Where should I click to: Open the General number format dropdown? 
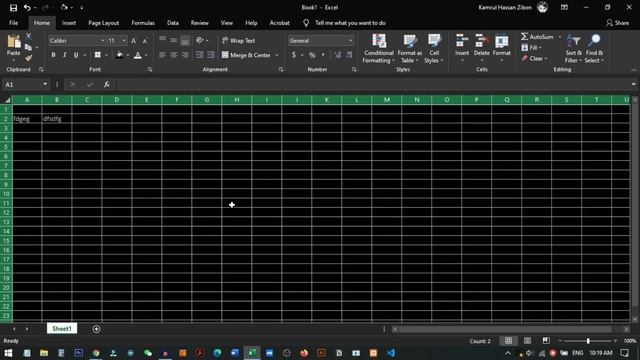click(350, 41)
